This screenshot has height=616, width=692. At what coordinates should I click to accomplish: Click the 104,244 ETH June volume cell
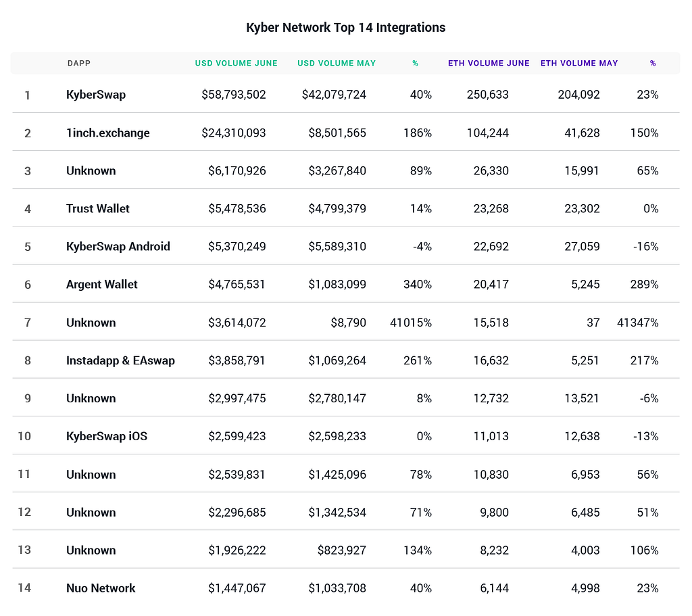pos(487,133)
